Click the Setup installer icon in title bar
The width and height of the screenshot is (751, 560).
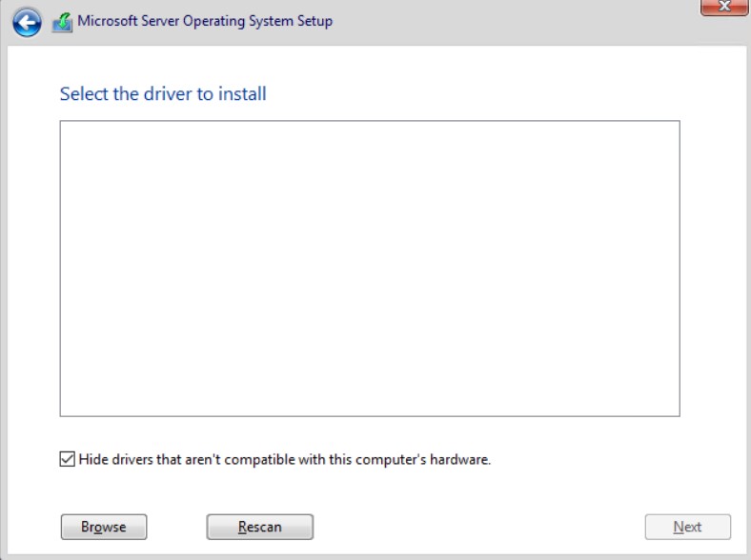[62, 23]
